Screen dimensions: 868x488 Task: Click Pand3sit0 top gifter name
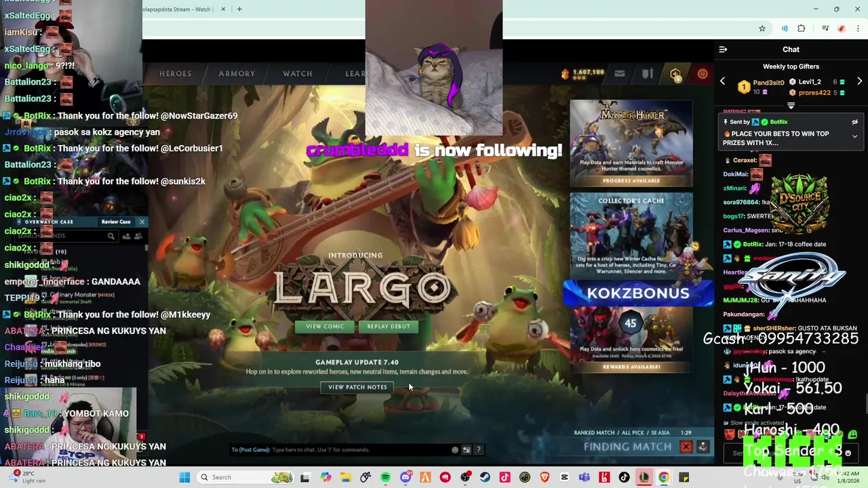[x=768, y=82]
